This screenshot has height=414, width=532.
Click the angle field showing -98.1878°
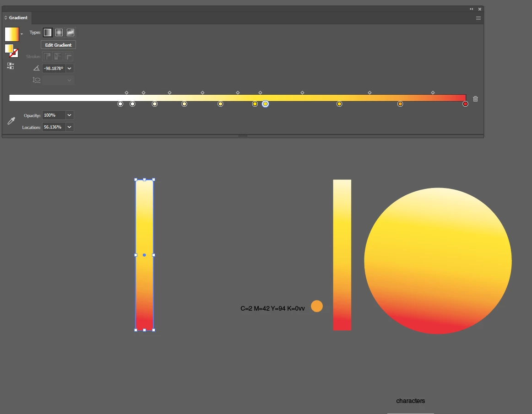[x=54, y=68]
